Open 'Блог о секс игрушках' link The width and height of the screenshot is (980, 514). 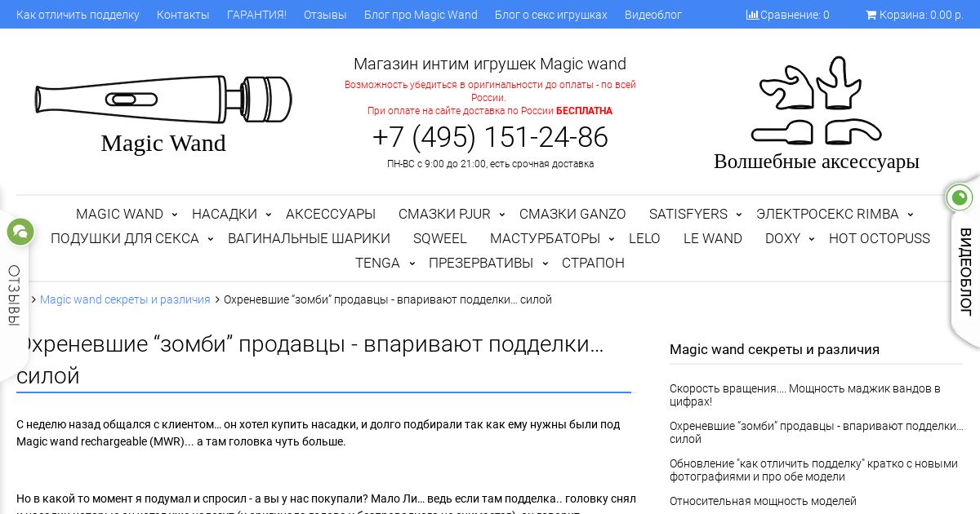551,15
